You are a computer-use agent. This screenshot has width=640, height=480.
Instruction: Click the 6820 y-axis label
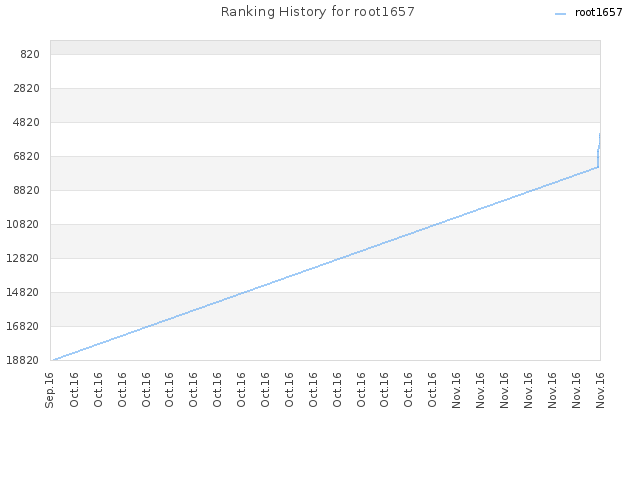[27, 156]
